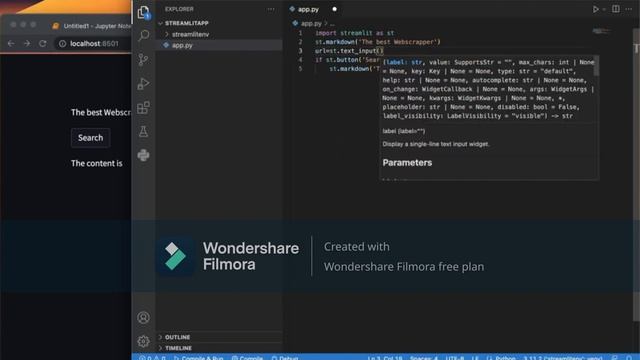Click the editor vertical scrollbar

(x=636, y=176)
